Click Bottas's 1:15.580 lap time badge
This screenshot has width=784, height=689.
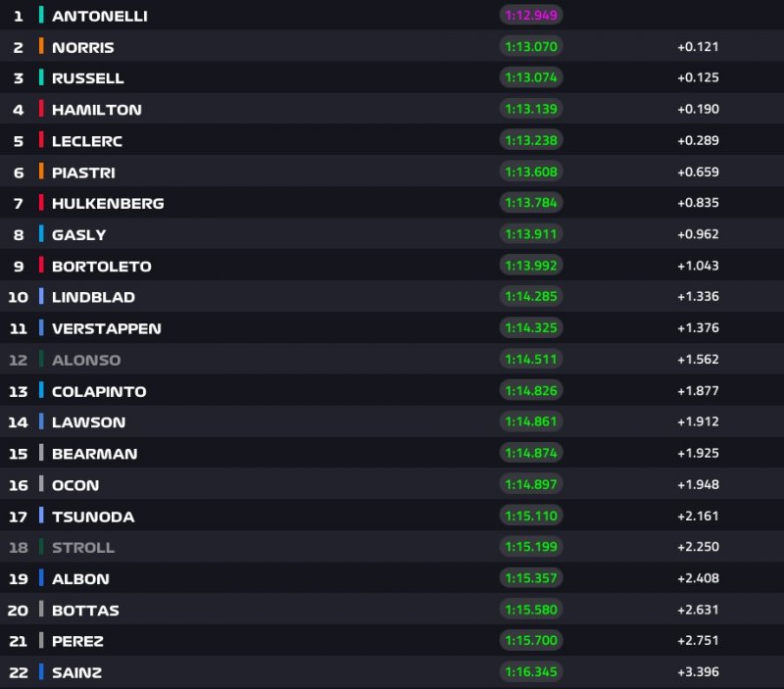[531, 610]
